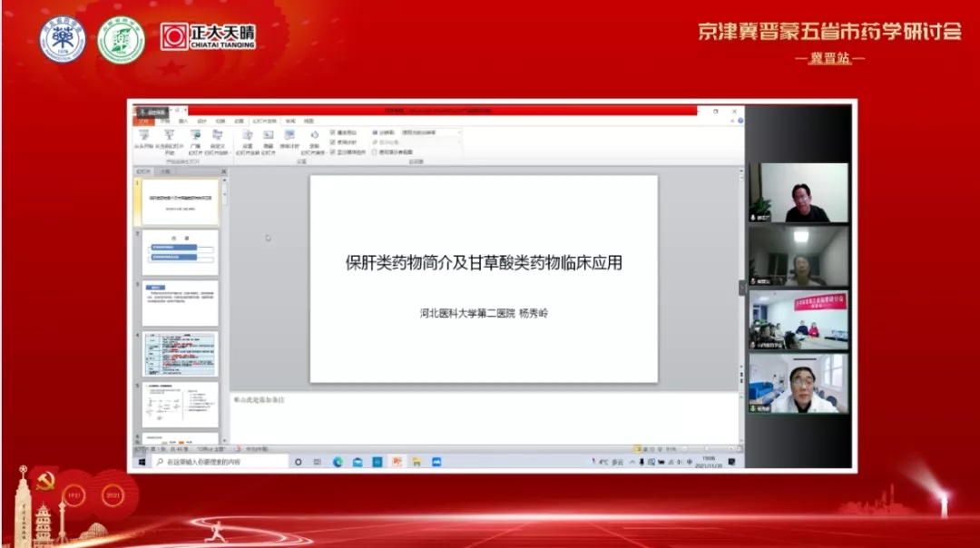Open the Record Slide Show dropdown
Image resolution: width=980 pixels, height=548 pixels.
point(314,142)
